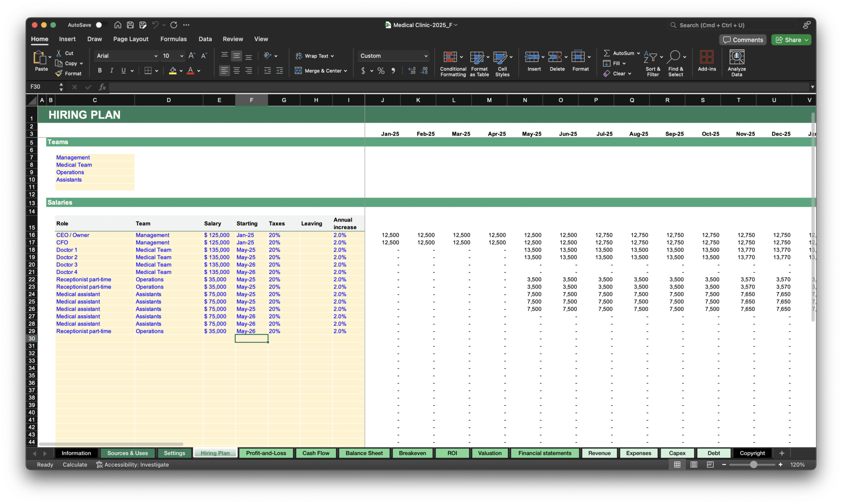Toggle Underline formatting

(x=123, y=71)
